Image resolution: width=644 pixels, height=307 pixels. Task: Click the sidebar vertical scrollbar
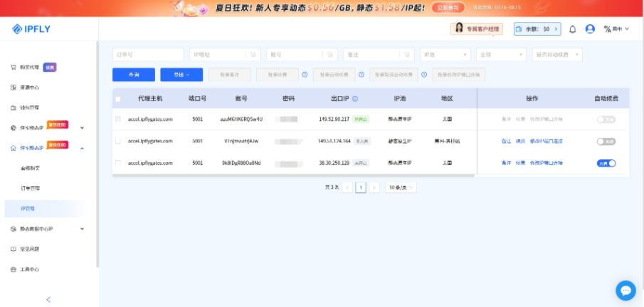tap(97, 154)
